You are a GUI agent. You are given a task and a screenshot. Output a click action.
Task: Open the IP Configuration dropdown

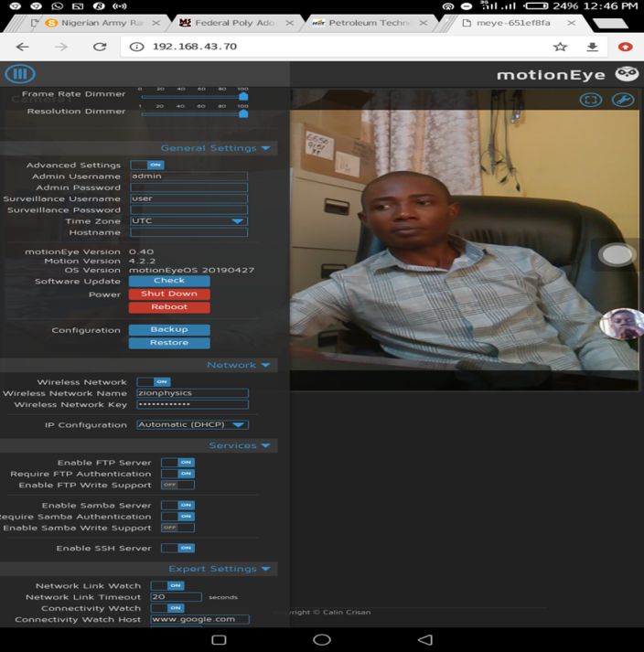[x=192, y=425]
